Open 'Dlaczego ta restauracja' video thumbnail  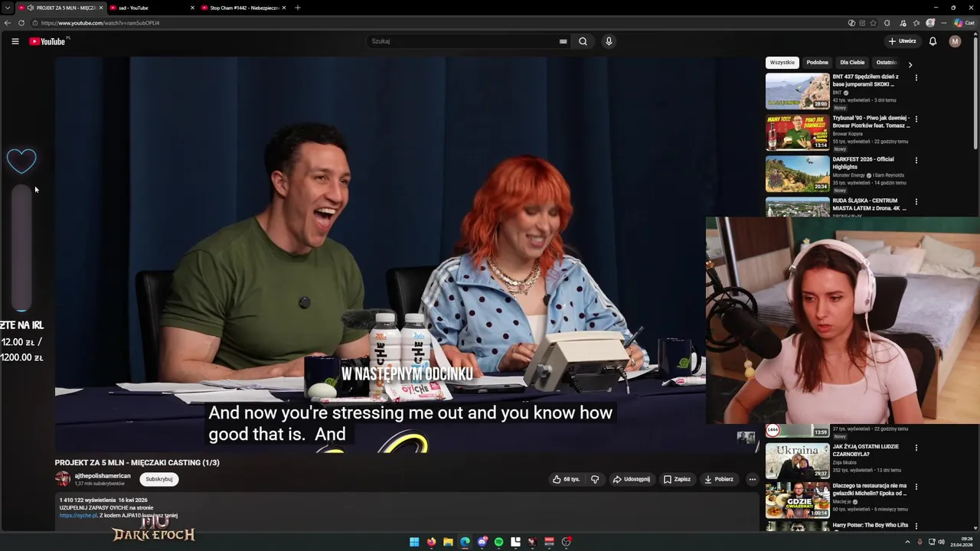point(797,499)
